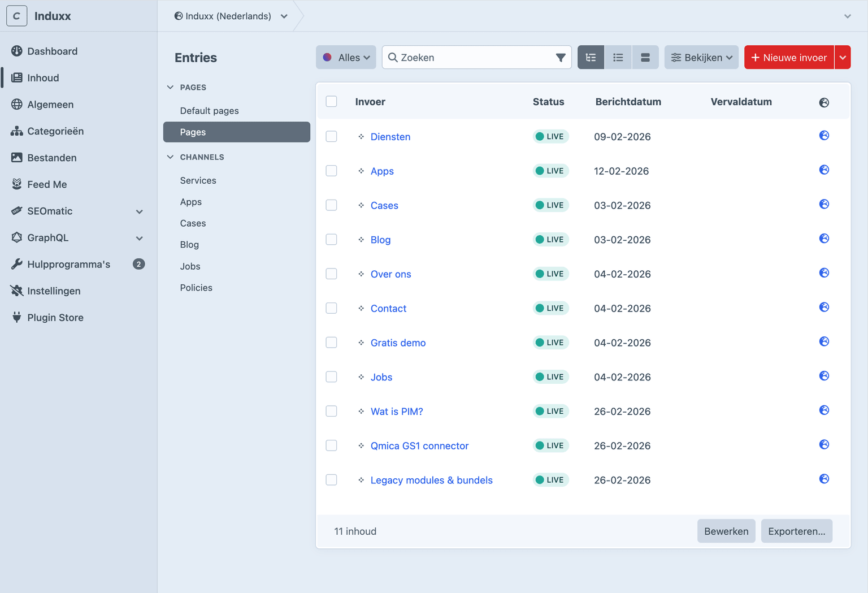Switch to structure view icon
The height and width of the screenshot is (593, 868).
click(591, 58)
